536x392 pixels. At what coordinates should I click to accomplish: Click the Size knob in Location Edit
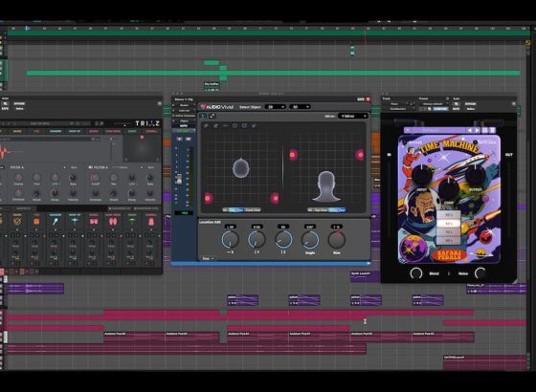coord(337,239)
